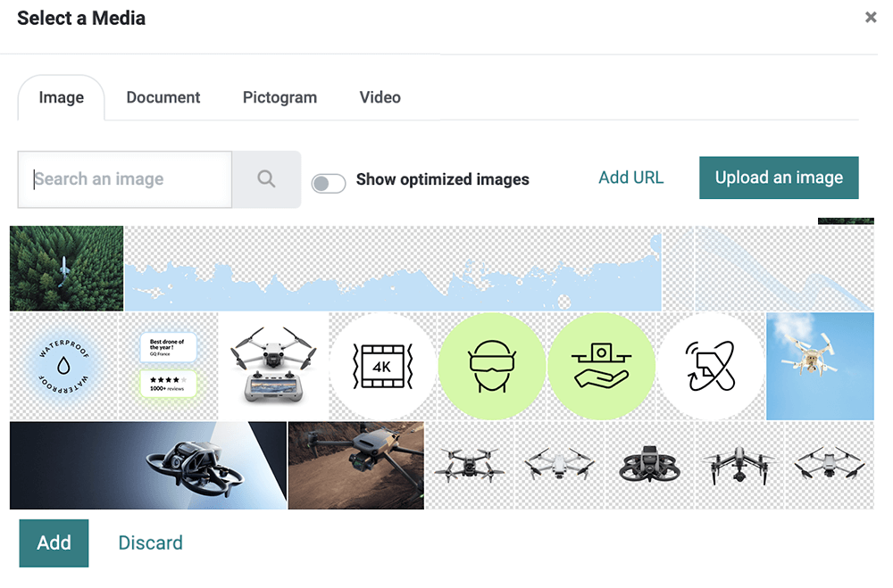Click Discard to cancel selection

(x=150, y=542)
